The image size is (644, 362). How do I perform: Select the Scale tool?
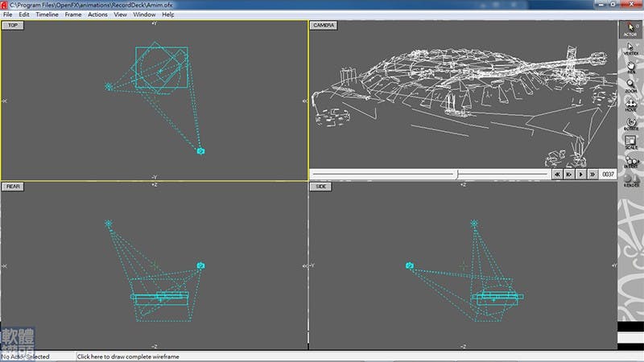630,142
